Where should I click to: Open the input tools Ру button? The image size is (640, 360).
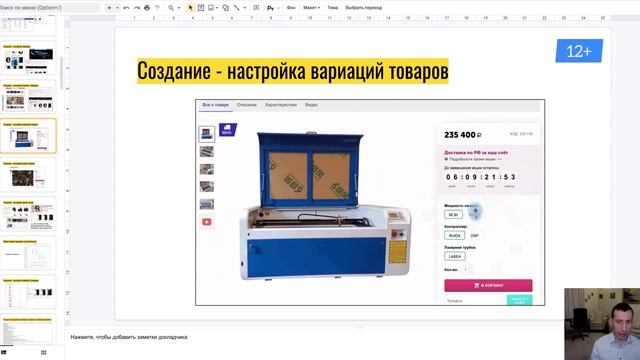click(271, 8)
